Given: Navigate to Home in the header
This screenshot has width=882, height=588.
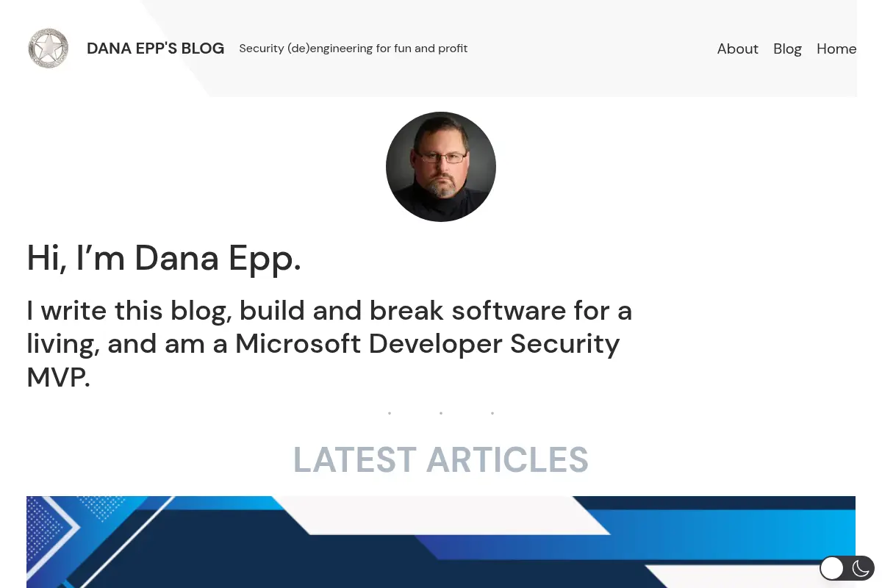Looking at the screenshot, I should 836,49.
